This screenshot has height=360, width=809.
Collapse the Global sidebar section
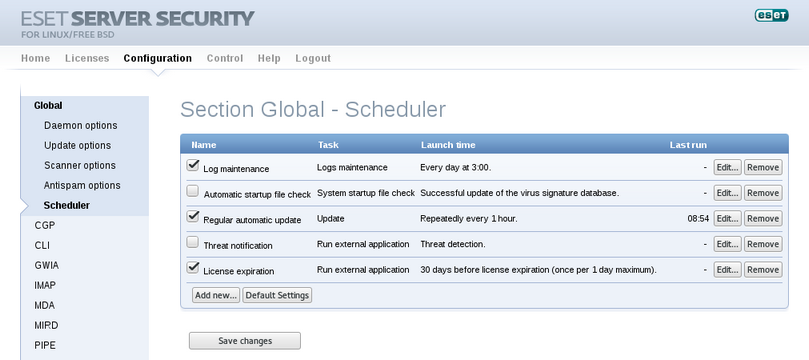point(48,105)
